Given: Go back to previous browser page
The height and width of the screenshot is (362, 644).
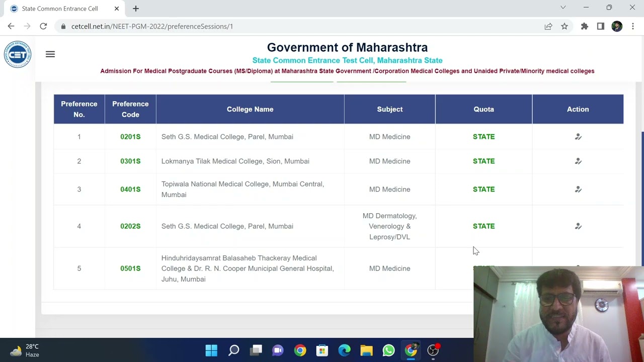Looking at the screenshot, I should [11, 26].
